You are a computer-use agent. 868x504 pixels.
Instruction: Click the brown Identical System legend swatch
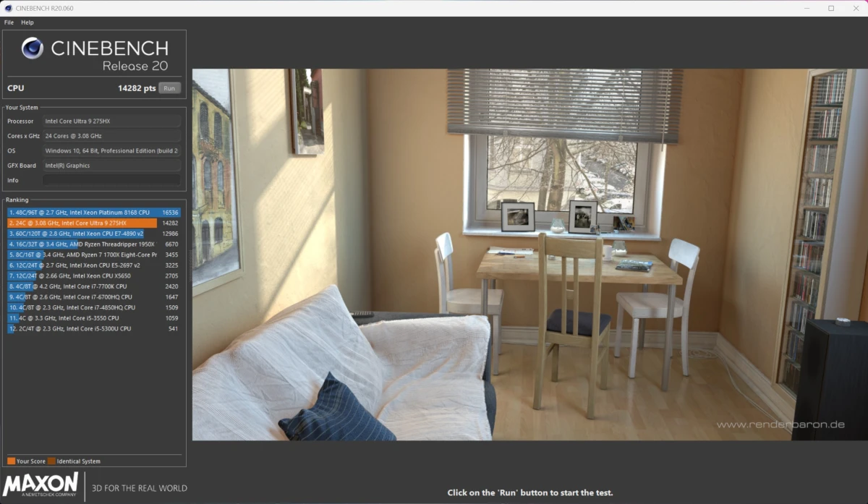pyautogui.click(x=51, y=461)
